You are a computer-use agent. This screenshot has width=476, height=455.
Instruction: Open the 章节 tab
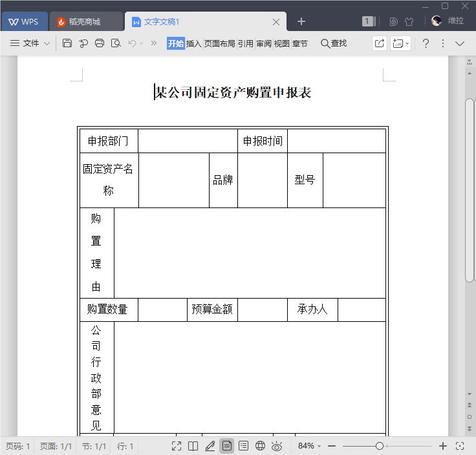click(299, 43)
